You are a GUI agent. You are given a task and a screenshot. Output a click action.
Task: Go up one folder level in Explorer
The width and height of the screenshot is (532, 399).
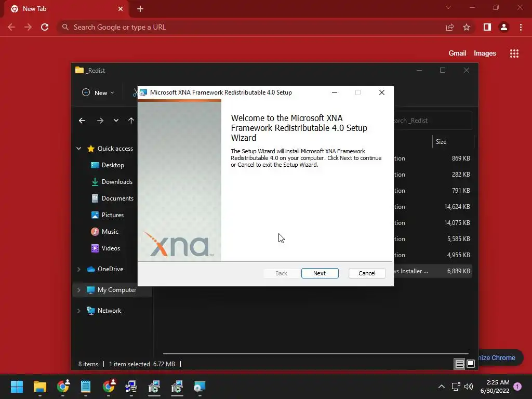(131, 121)
